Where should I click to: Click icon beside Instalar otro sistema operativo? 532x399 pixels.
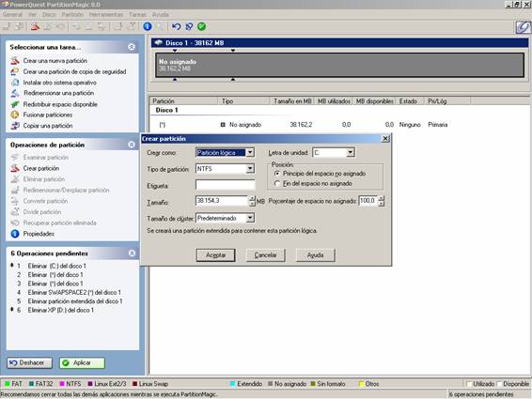pos(15,83)
